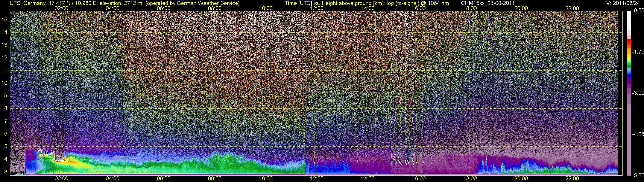Viewport: 644px width, 182px height.
Task: Click the -5.50 color scale value
Action: (638, 175)
